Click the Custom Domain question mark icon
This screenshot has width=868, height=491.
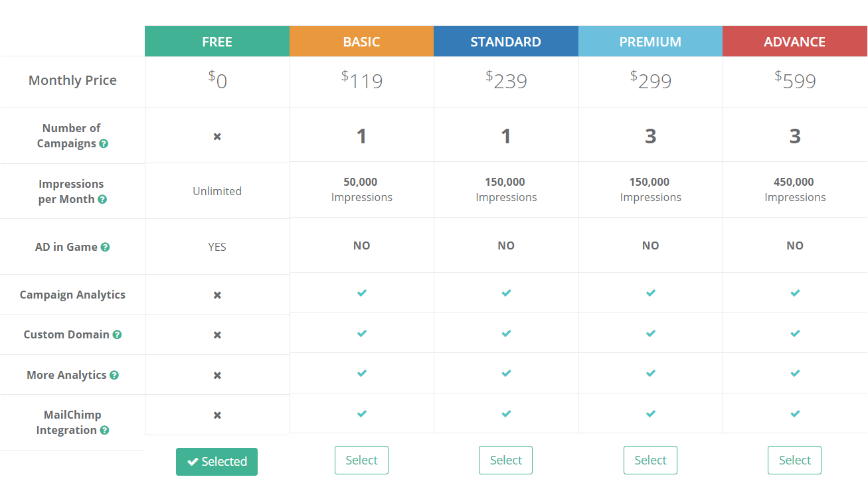pos(117,335)
